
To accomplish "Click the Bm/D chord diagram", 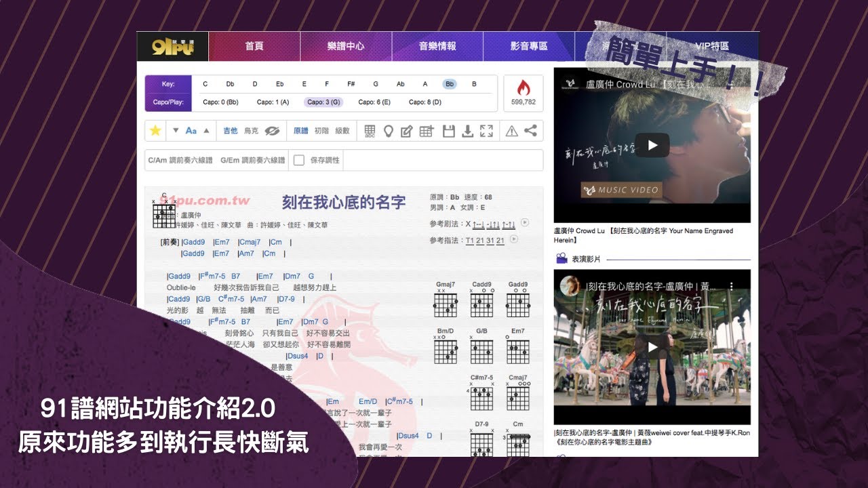I will point(446,346).
